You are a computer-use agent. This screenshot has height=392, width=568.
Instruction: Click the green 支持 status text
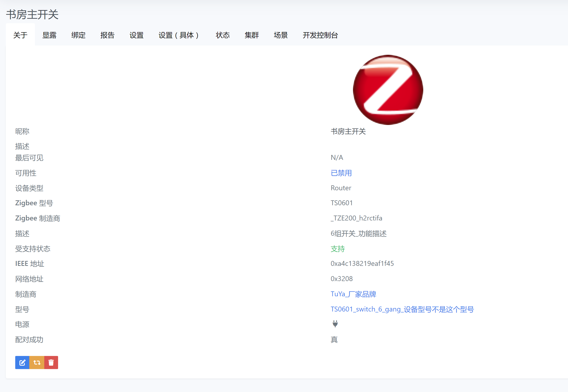coord(338,249)
